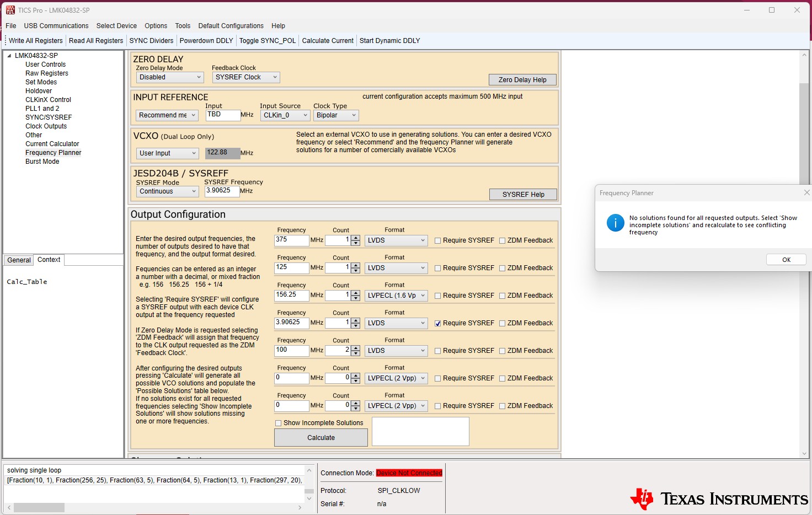Viewport: 812px width, 515px height.
Task: Open the VCXO User Input dropdown
Action: 167,153
